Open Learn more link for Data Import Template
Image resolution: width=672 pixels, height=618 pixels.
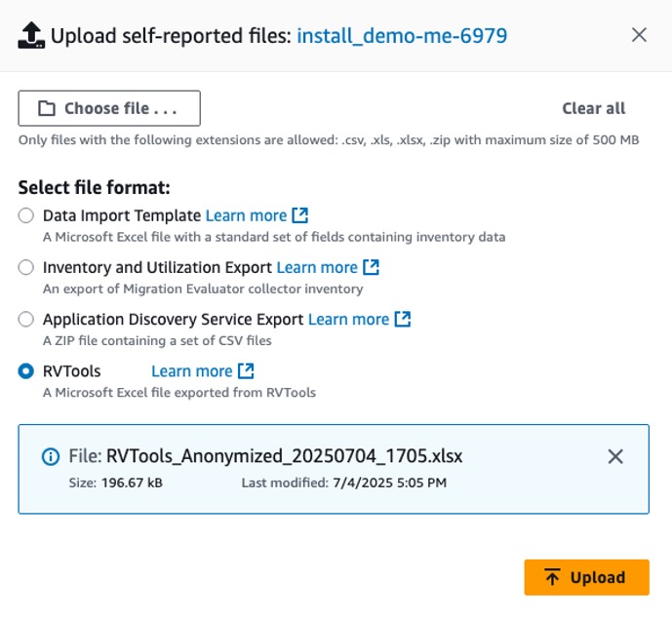pyautogui.click(x=246, y=215)
